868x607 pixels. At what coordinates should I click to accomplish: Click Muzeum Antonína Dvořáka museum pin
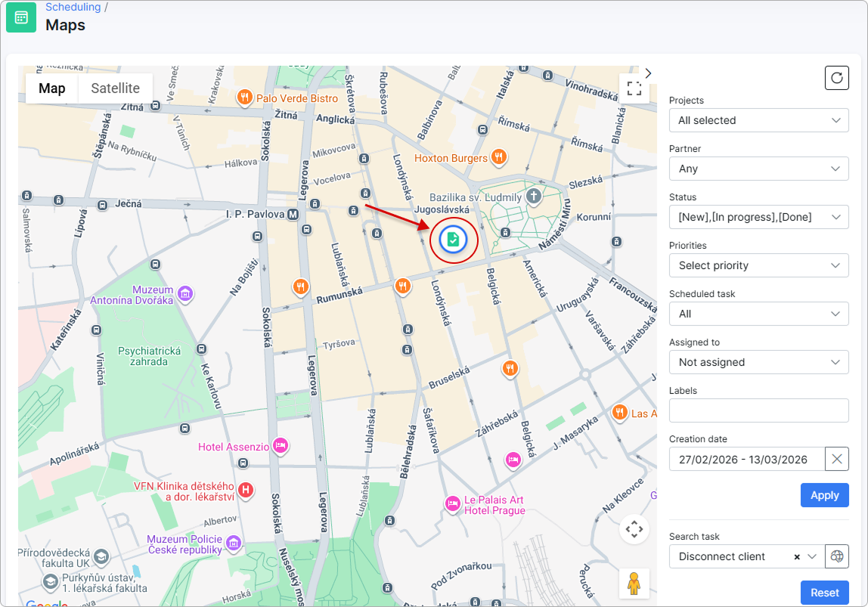click(185, 294)
